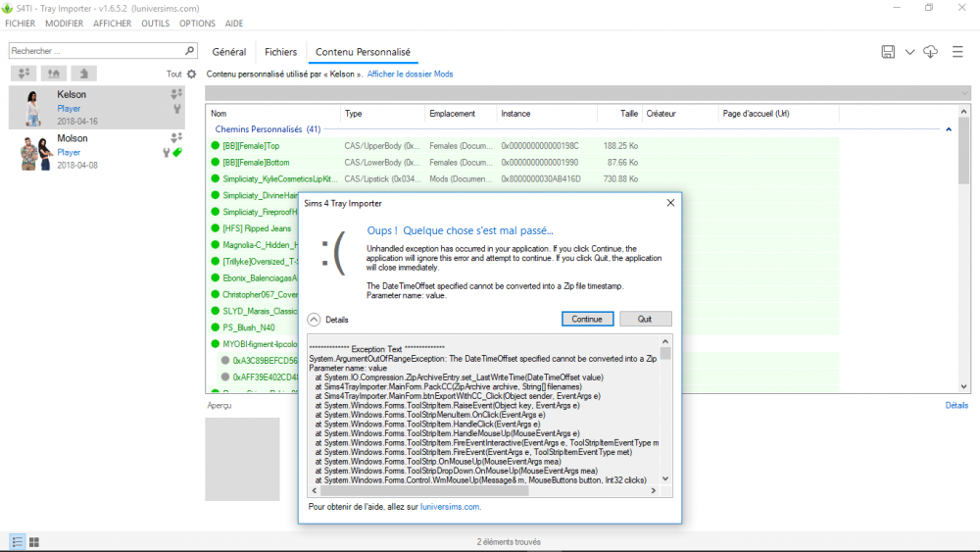
Task: Sort by the Nom column header
Action: pos(272,113)
